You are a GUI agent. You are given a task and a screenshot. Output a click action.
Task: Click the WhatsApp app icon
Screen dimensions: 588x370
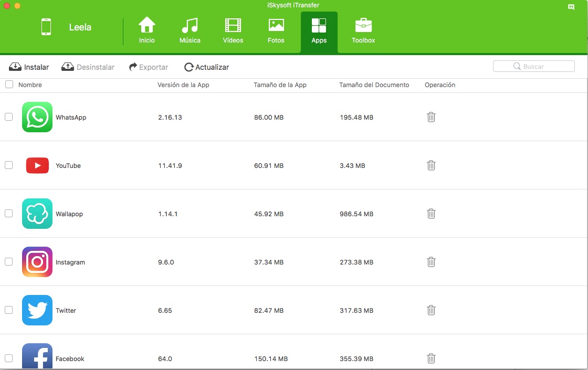(37, 117)
